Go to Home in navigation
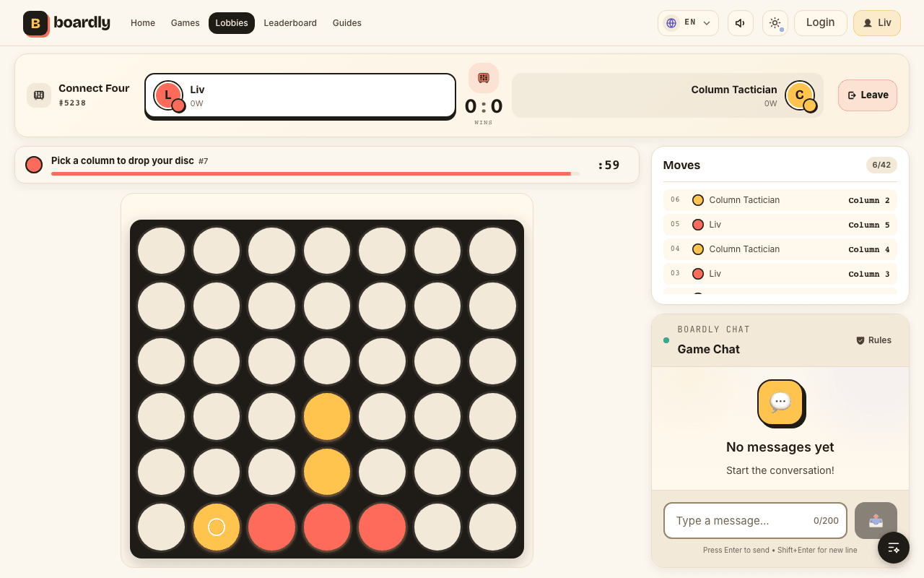The width and height of the screenshot is (924, 578). coord(143,23)
